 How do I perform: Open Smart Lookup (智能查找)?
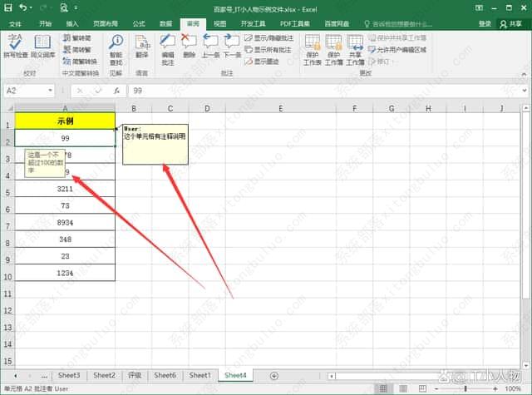click(116, 47)
